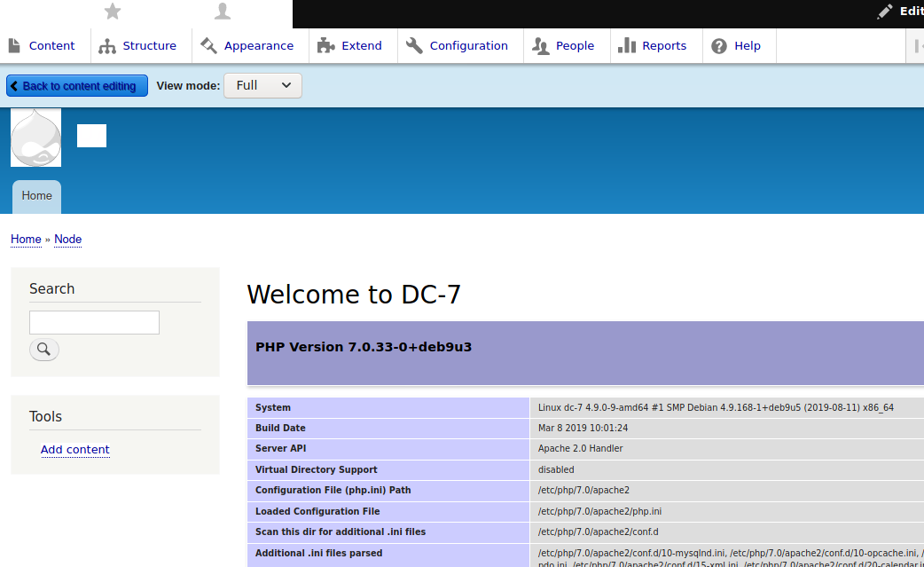This screenshot has height=567, width=924.
Task: Open the Content admin menu
Action: click(x=51, y=46)
